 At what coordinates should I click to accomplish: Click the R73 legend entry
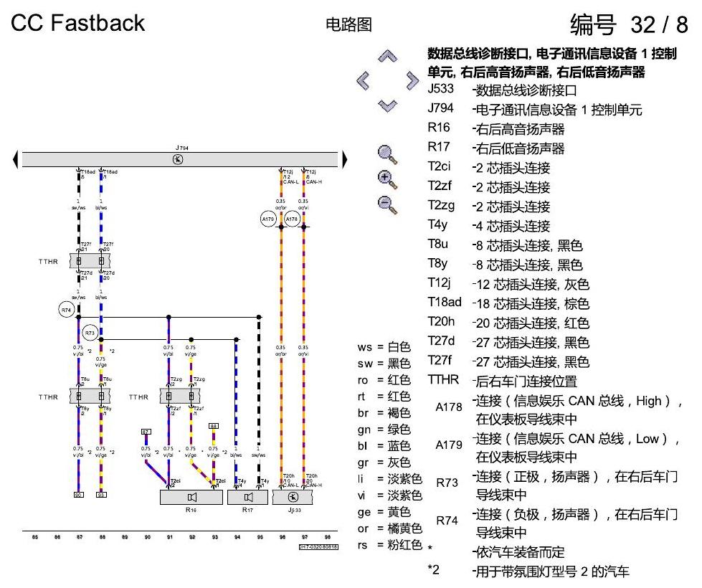(557, 485)
